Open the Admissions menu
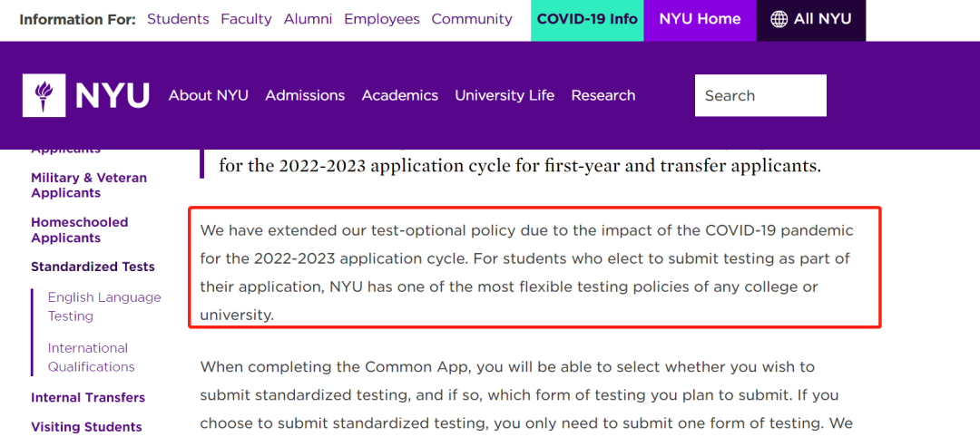 click(305, 95)
